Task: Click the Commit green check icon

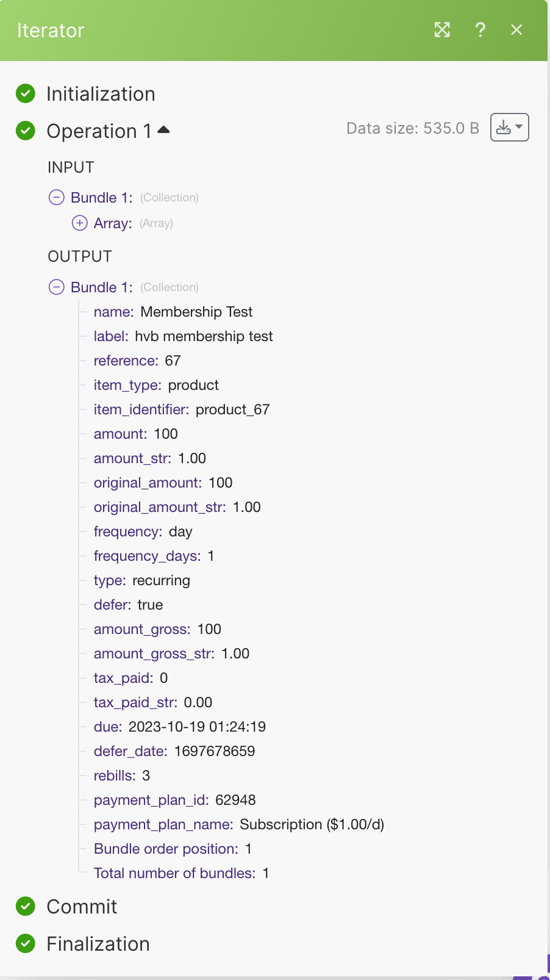Action: point(26,906)
